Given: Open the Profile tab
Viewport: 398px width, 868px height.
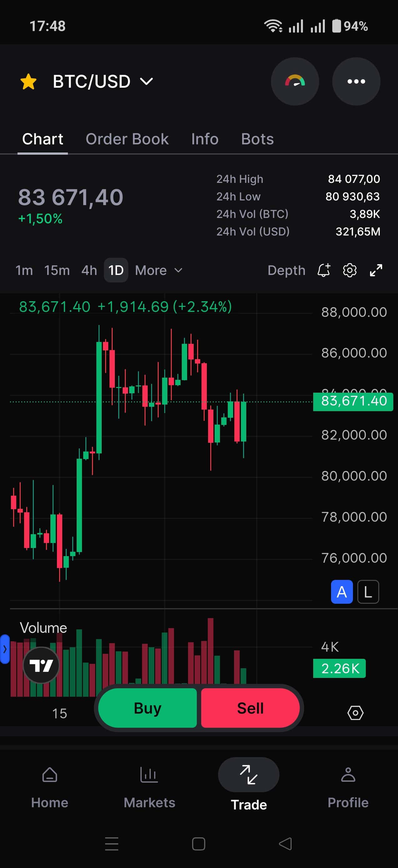Looking at the screenshot, I should 348,787.
